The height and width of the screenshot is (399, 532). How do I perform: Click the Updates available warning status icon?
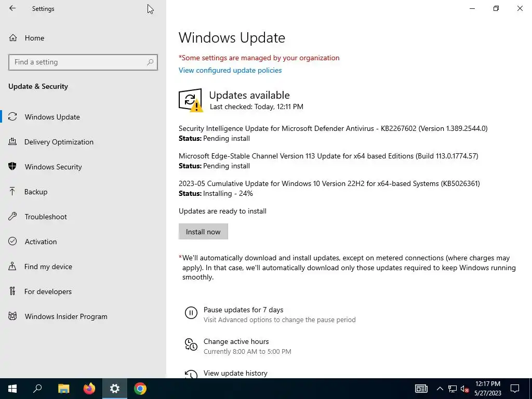pos(191,100)
